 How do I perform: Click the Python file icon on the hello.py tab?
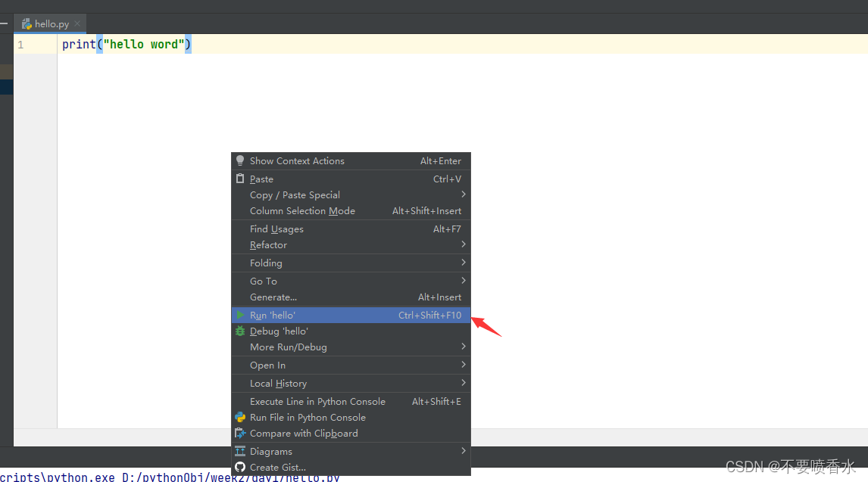click(x=27, y=23)
